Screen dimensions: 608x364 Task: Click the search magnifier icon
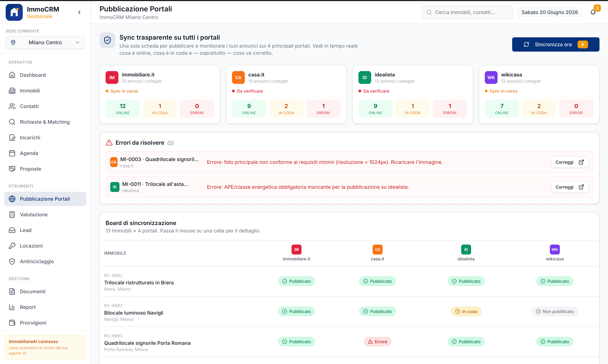[x=429, y=12]
